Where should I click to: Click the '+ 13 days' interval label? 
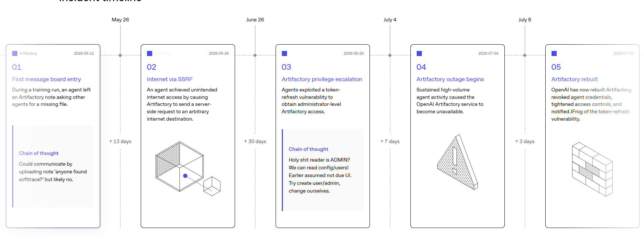(x=120, y=141)
